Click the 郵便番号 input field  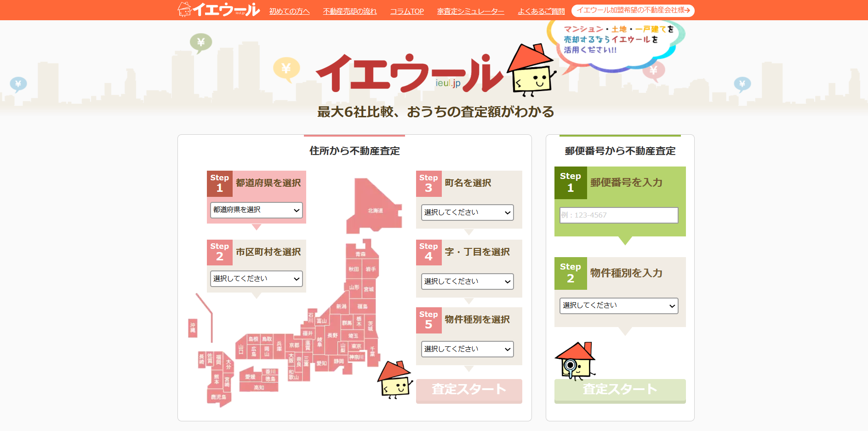pos(619,215)
